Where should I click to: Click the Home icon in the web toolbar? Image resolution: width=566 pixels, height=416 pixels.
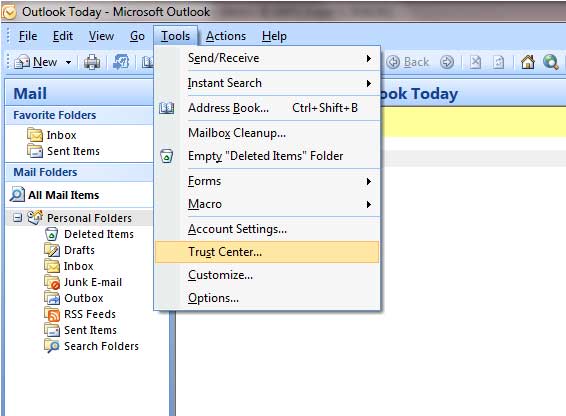(x=527, y=62)
